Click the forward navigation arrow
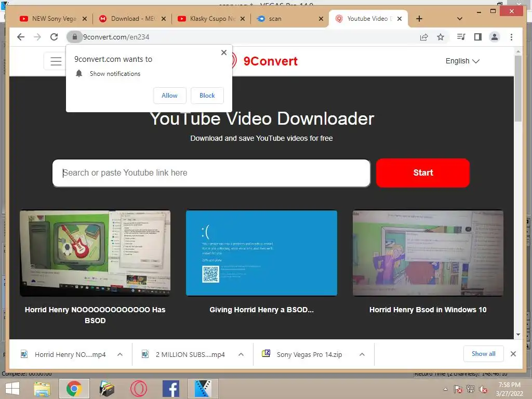 (37, 37)
